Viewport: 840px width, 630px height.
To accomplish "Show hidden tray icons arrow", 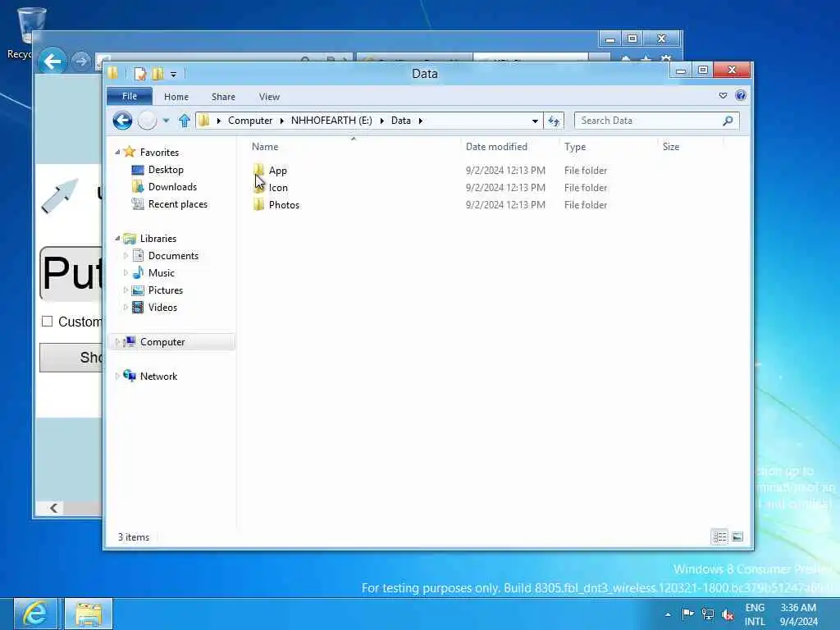I will (668, 614).
